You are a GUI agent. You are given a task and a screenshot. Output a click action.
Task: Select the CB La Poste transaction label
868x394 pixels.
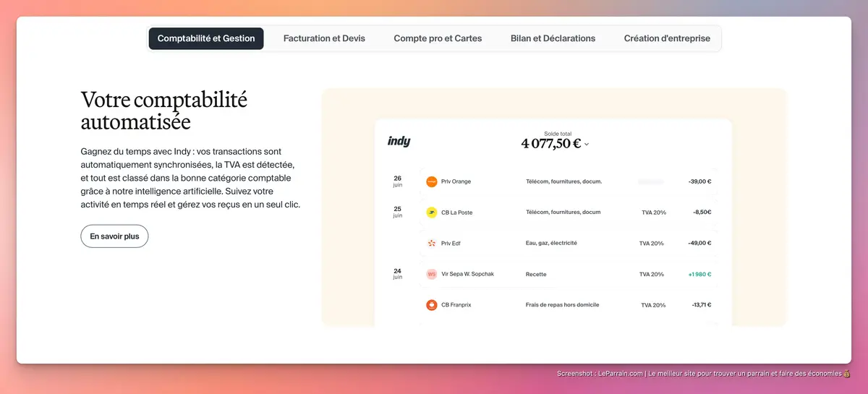pos(456,213)
